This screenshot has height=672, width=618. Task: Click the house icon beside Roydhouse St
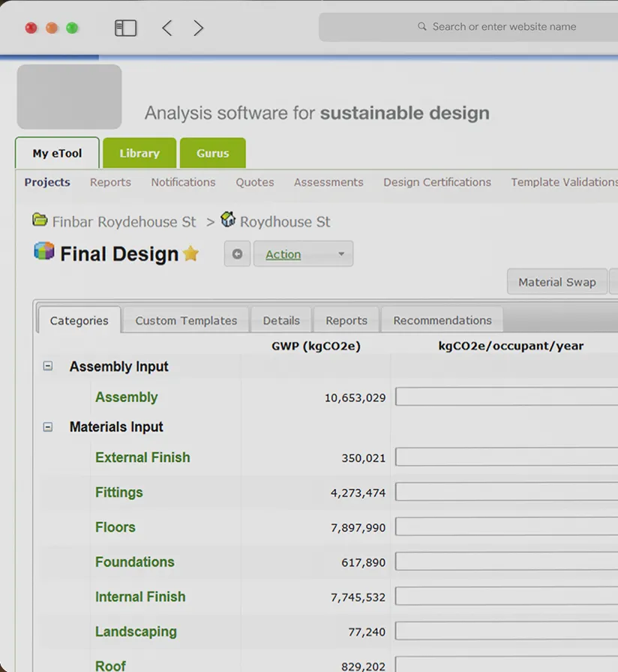(x=228, y=220)
